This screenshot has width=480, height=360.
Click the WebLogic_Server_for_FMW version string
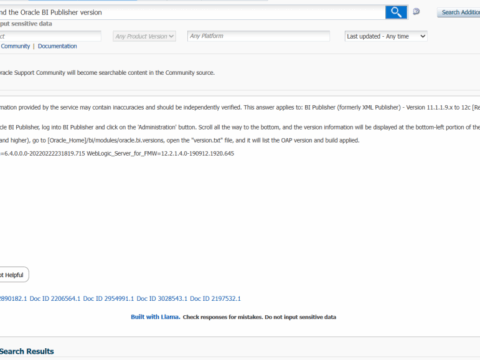pos(160,153)
